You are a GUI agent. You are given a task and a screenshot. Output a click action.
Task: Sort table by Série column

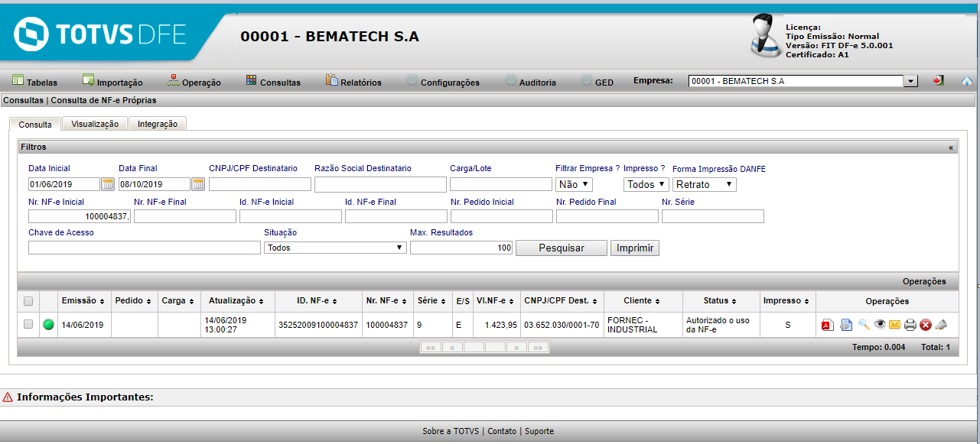coord(432,301)
